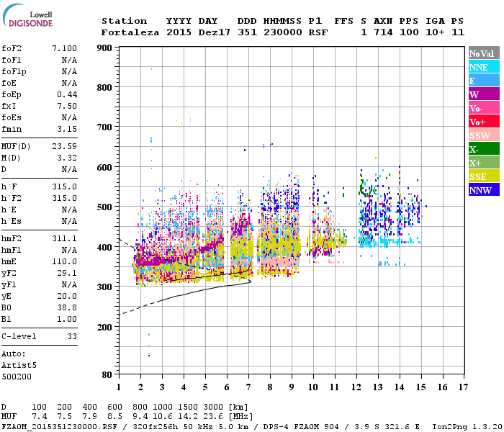Click the 900 km height axis label
This screenshot has width=504, height=432.
(104, 48)
